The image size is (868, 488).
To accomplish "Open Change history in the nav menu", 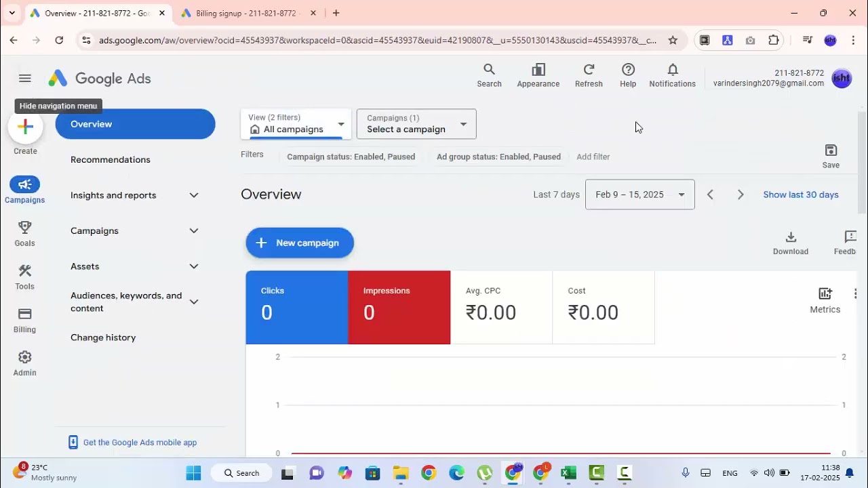I will [103, 338].
